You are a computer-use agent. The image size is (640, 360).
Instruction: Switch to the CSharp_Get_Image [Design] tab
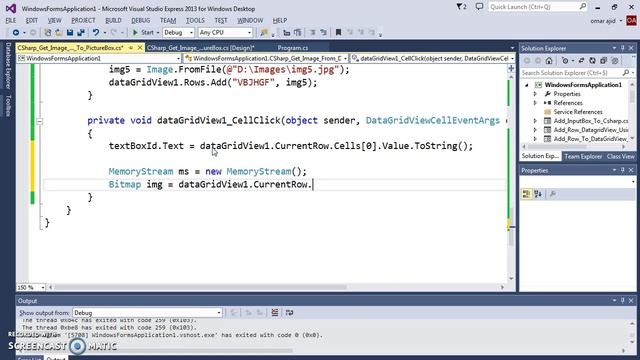point(200,48)
